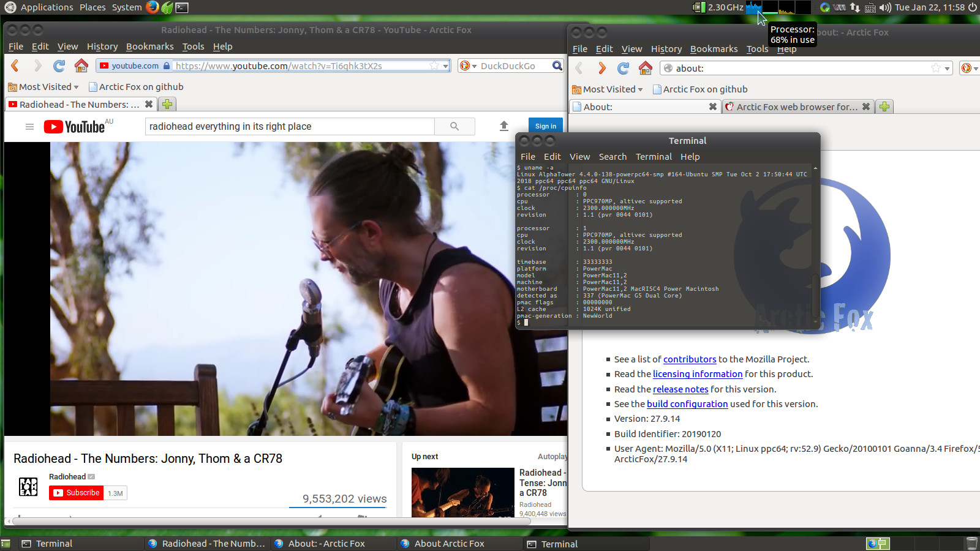
Task: Click the Up next video thumbnail
Action: 463,492
